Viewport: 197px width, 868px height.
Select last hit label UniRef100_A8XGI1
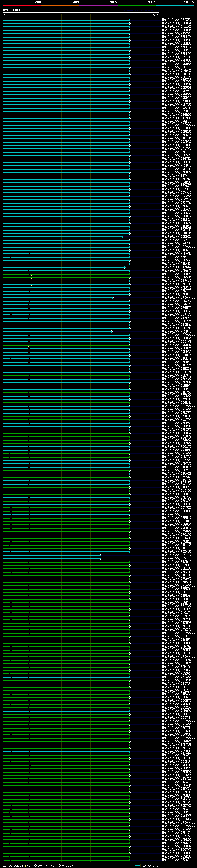click(177, 860)
